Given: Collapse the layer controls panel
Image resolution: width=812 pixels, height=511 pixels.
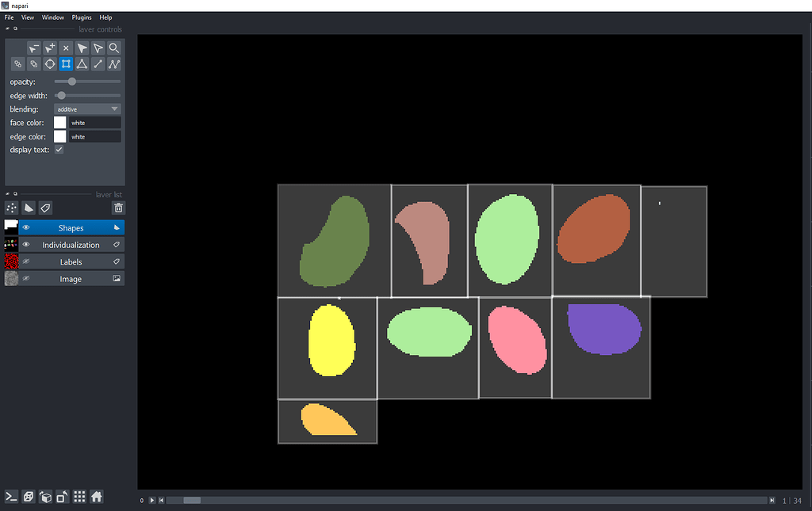Looking at the screenshot, I should (x=6, y=29).
